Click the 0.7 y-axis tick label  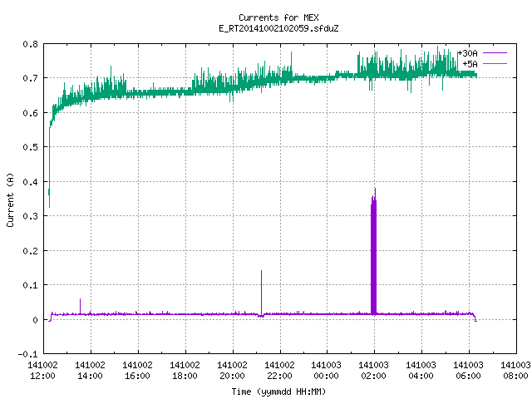(30, 78)
